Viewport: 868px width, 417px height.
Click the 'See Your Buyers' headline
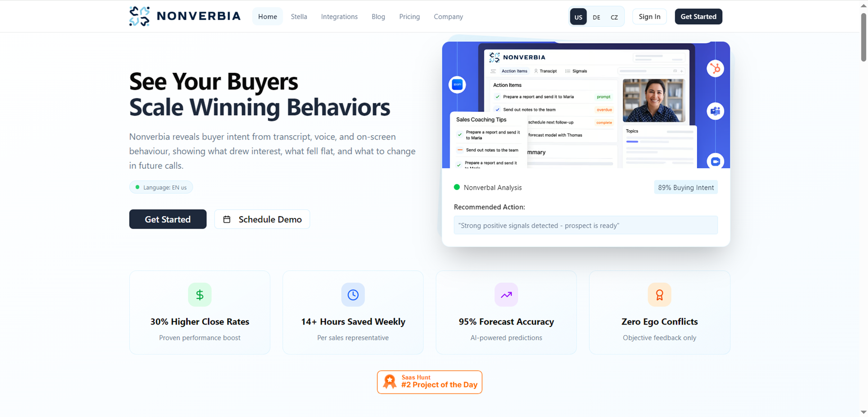(x=213, y=81)
